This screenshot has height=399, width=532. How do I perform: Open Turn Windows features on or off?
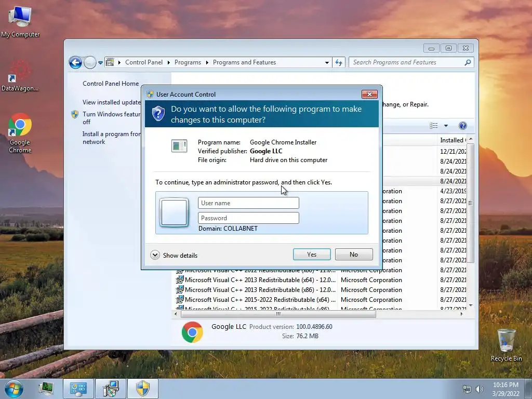[x=112, y=118]
